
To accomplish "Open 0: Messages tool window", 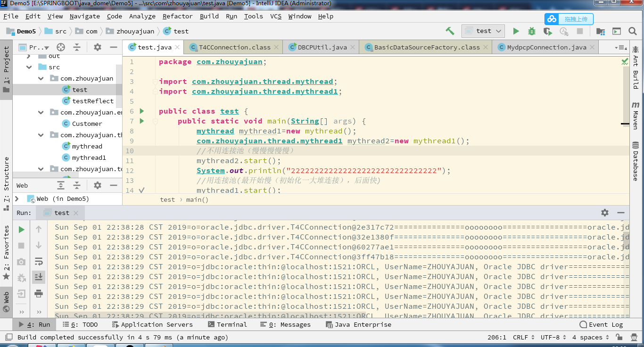I will point(285,324).
